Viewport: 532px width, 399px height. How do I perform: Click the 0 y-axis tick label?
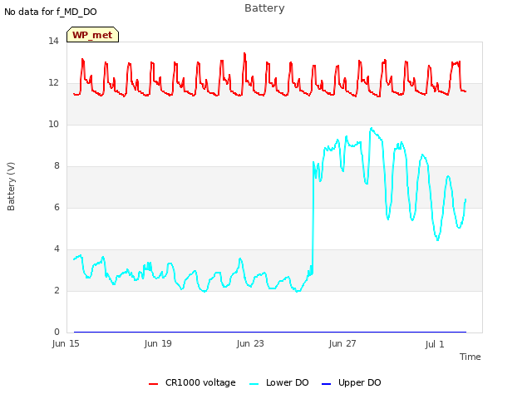[57, 332]
